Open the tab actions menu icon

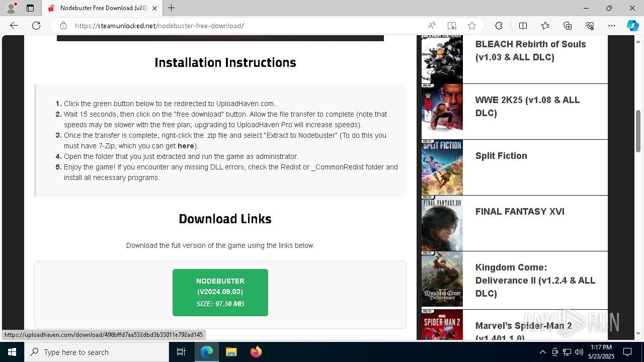point(30,8)
